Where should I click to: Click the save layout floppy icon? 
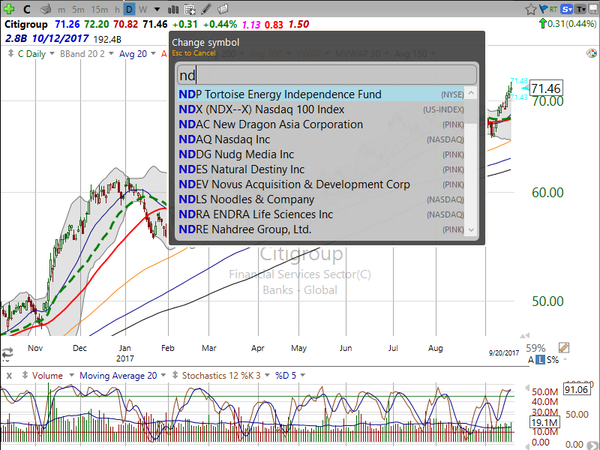[x=593, y=9]
